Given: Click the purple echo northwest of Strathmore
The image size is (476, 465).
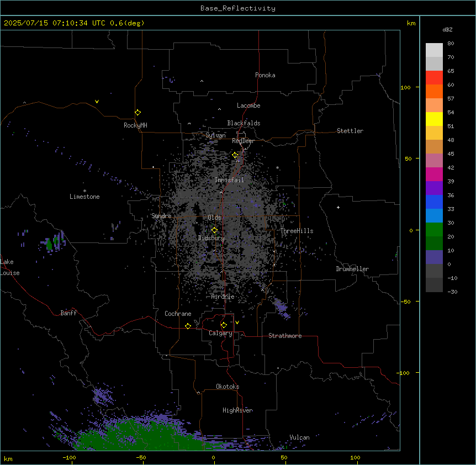Looking at the screenshot, I should (x=282, y=309).
